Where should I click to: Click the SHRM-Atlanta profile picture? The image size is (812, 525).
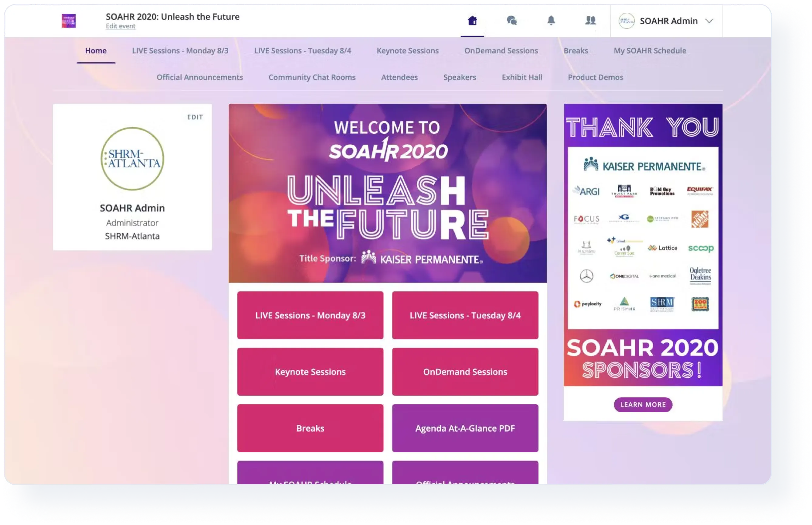coord(132,159)
